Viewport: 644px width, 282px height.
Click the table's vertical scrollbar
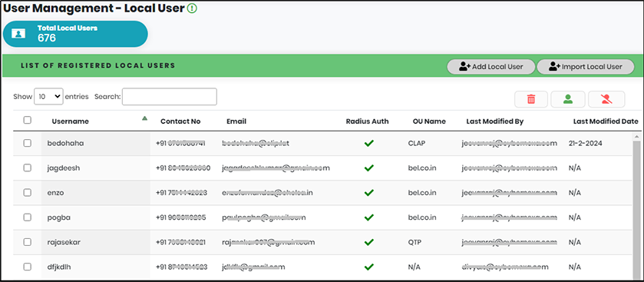tap(636, 210)
